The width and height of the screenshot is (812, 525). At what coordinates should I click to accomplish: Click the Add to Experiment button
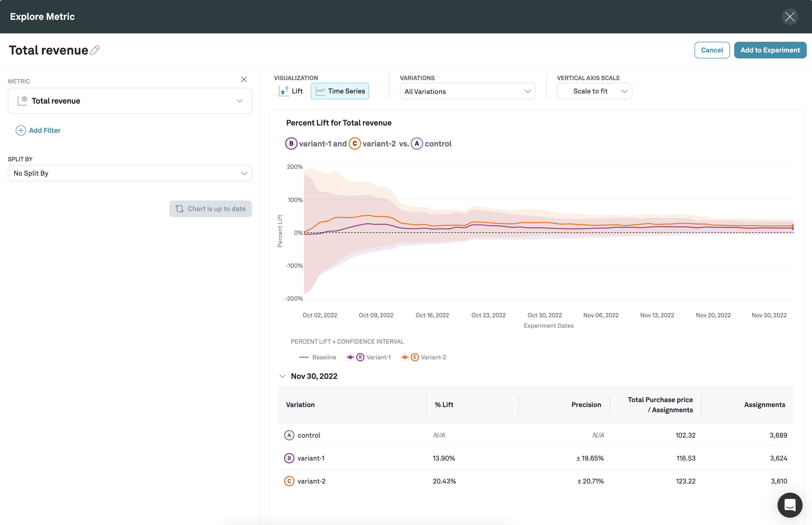click(x=770, y=50)
